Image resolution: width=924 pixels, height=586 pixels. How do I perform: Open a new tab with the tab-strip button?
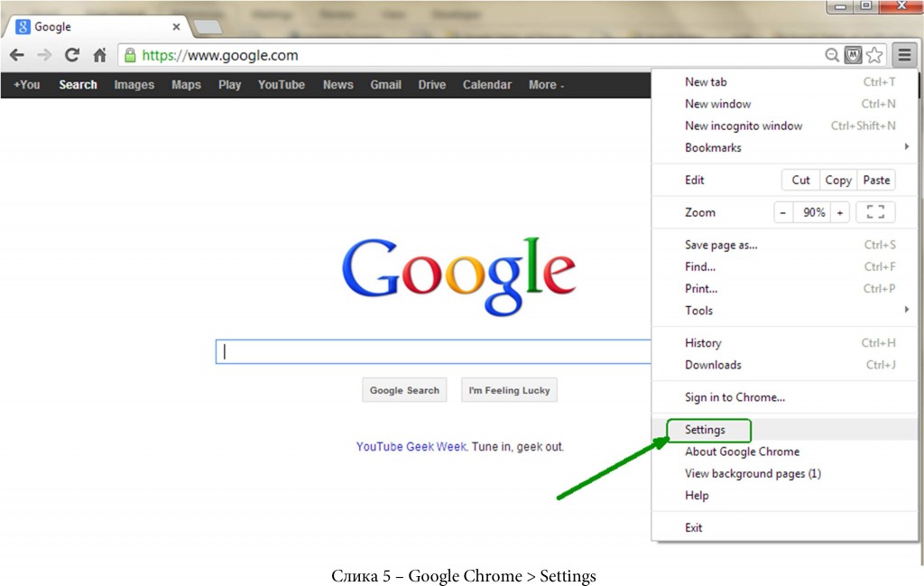point(208,26)
